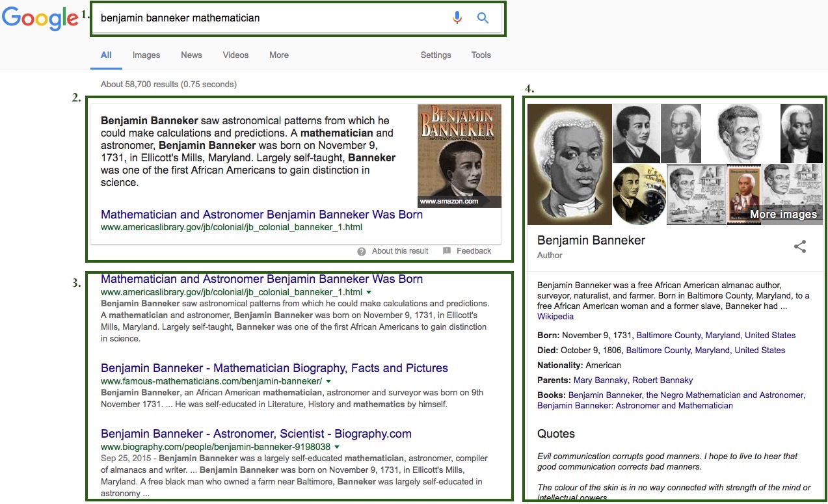Open the More search categories menu
Image resolution: width=828 pixels, height=504 pixels.
[279, 55]
